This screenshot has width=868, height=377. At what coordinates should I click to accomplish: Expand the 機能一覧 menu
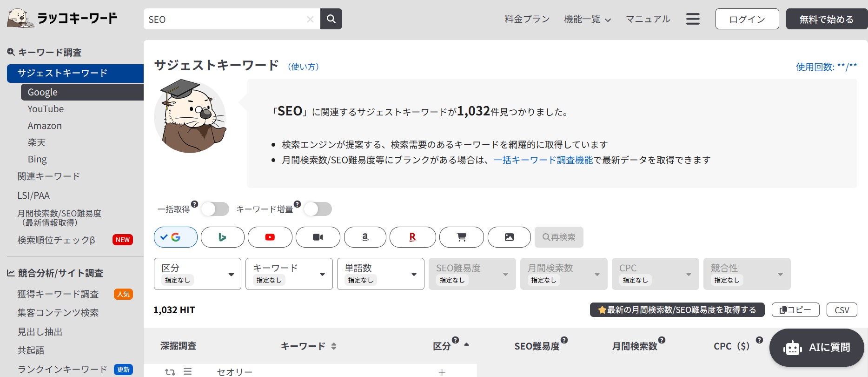[588, 19]
